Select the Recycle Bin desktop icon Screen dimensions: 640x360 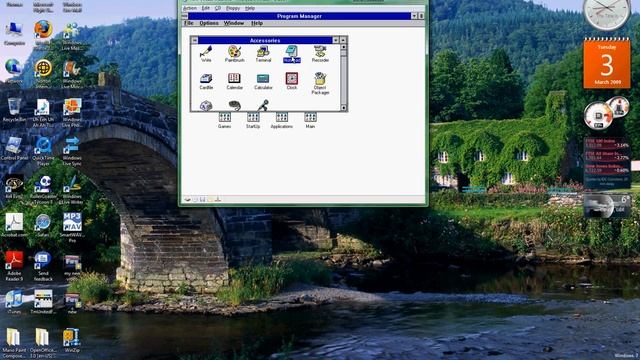click(x=14, y=110)
